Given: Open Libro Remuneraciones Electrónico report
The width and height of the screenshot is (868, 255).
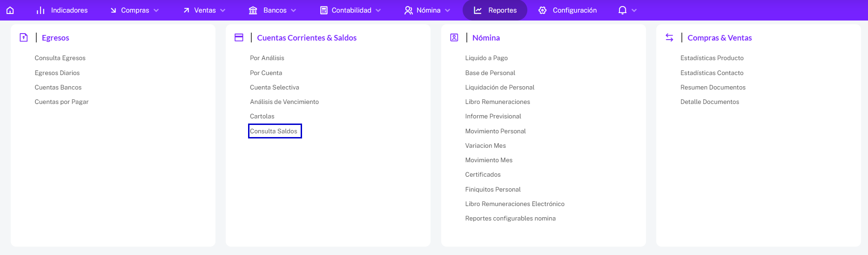Looking at the screenshot, I should tap(515, 204).
